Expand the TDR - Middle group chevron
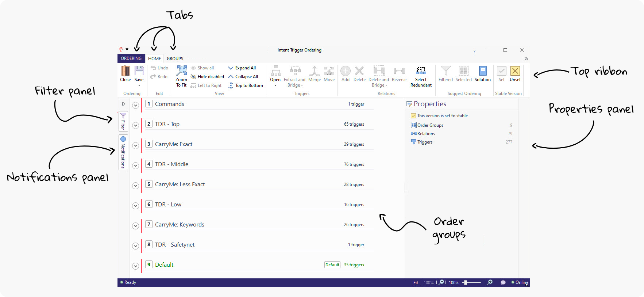 click(x=135, y=165)
